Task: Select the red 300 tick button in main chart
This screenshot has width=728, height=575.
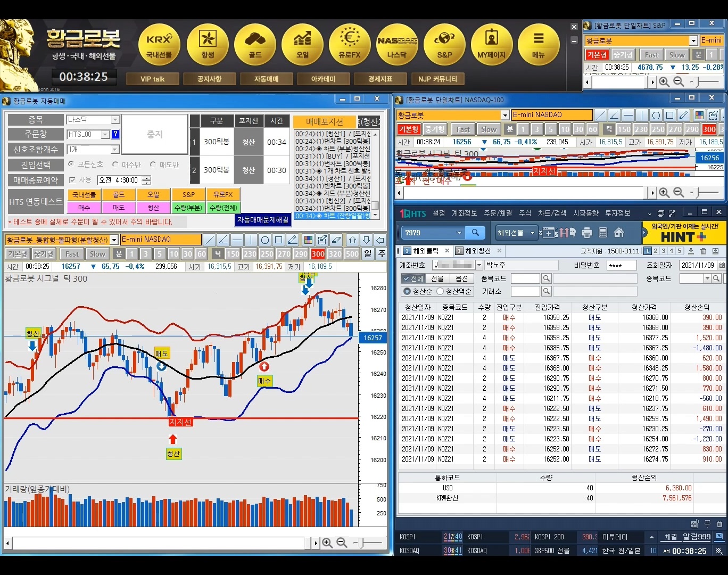Action: click(318, 254)
